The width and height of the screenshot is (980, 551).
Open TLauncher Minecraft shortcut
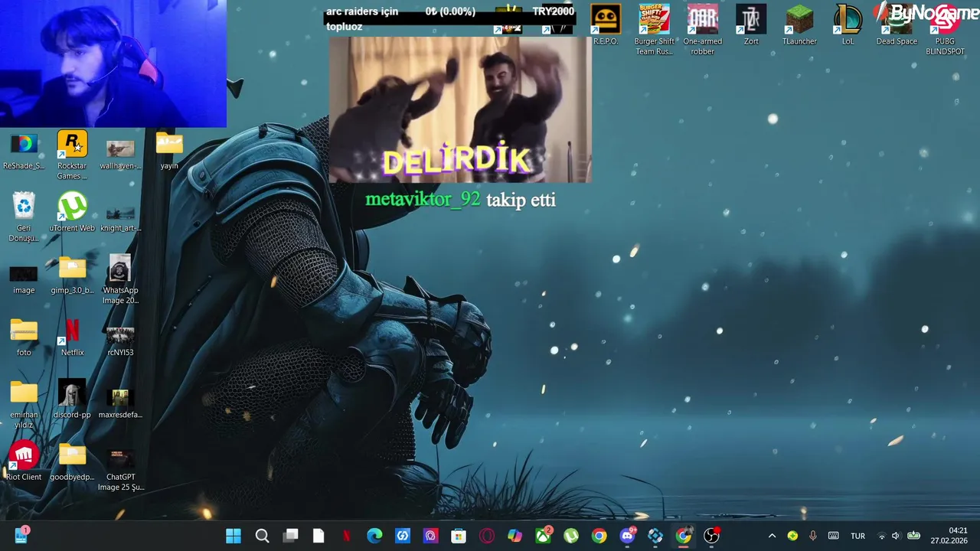tap(799, 25)
